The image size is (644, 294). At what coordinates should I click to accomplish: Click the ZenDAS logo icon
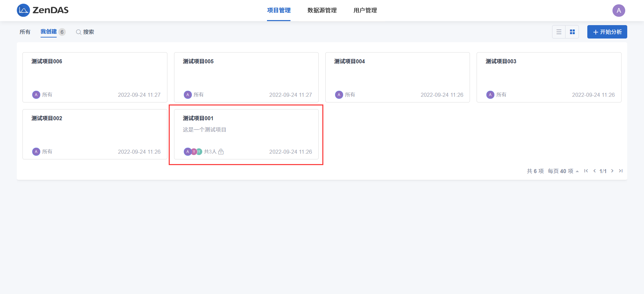click(x=23, y=10)
